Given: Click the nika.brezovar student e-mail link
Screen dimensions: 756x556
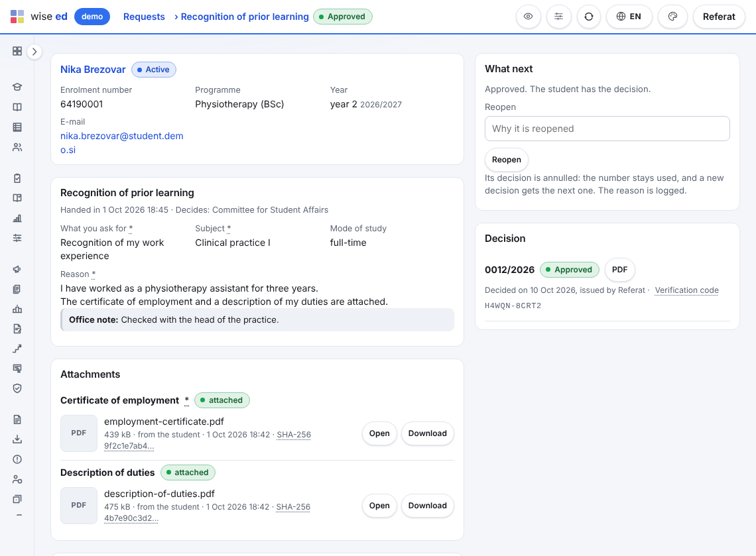Looking at the screenshot, I should [x=122, y=143].
